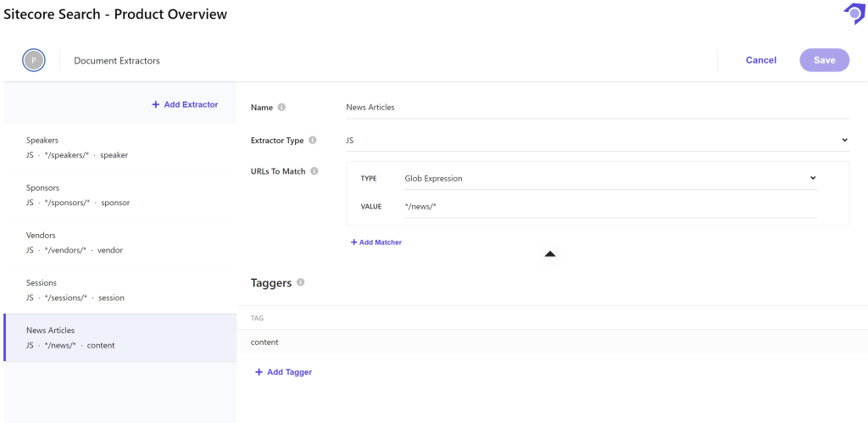Image resolution: width=868 pixels, height=423 pixels.
Task: Select the Speakers extractor
Action: (x=120, y=147)
